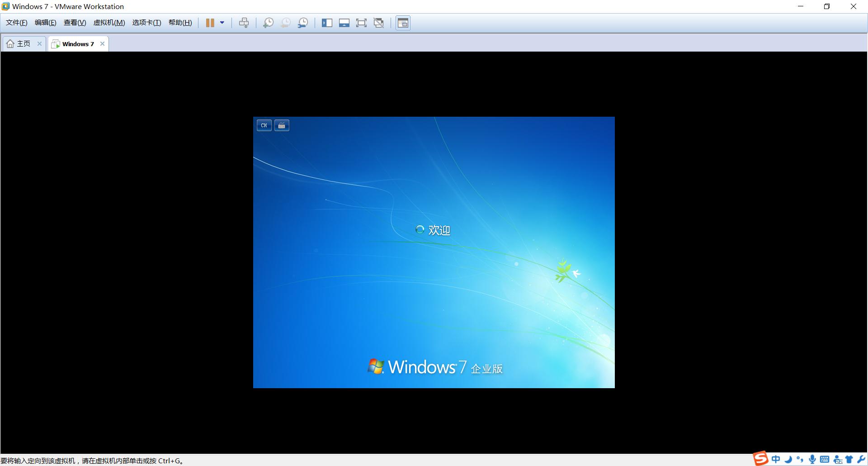Click the VMware Workstation title bar icon

click(5, 6)
